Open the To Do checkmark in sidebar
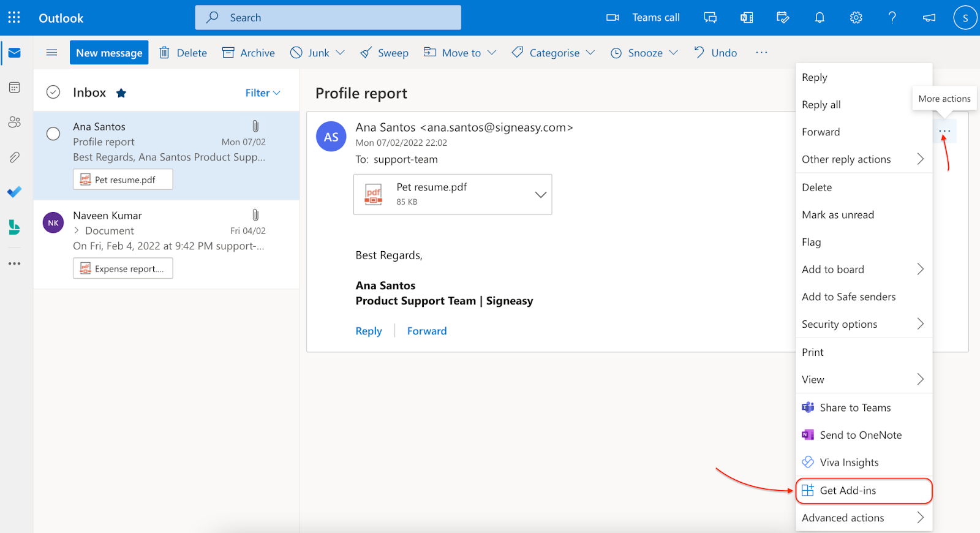The height and width of the screenshot is (533, 980). [x=15, y=192]
